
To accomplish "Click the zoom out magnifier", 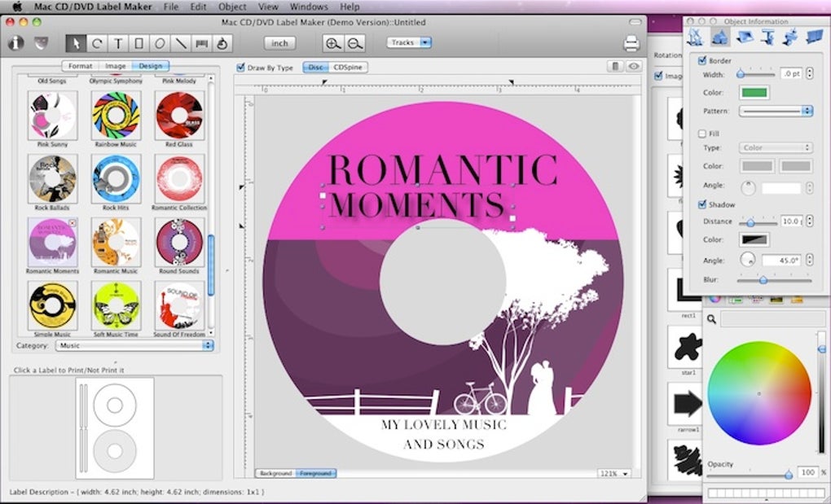I will pyautogui.click(x=354, y=44).
